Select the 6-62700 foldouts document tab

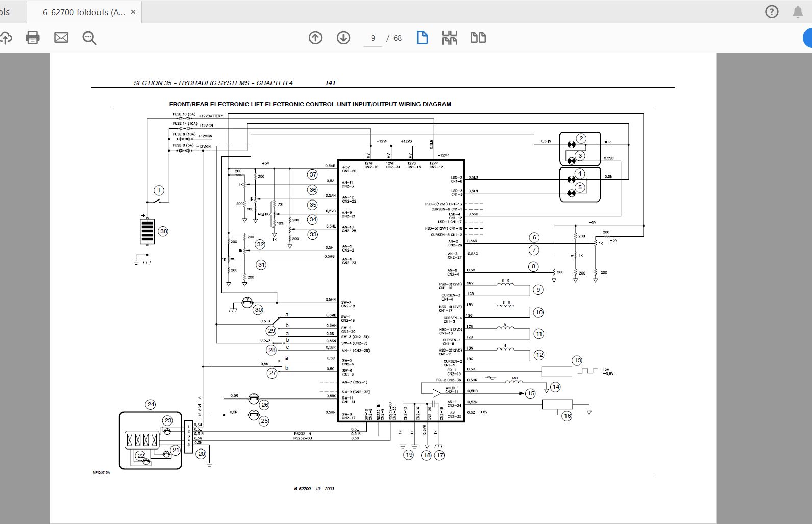coord(84,12)
